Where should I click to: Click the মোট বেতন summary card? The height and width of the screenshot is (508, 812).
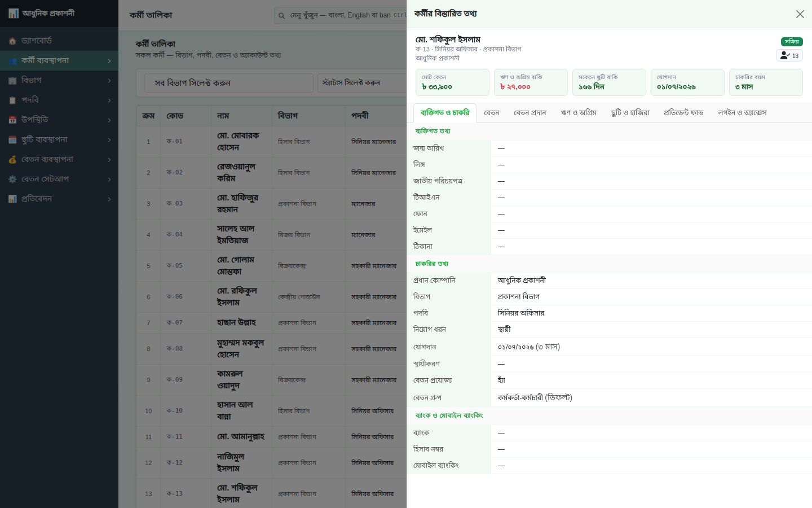[452, 82]
